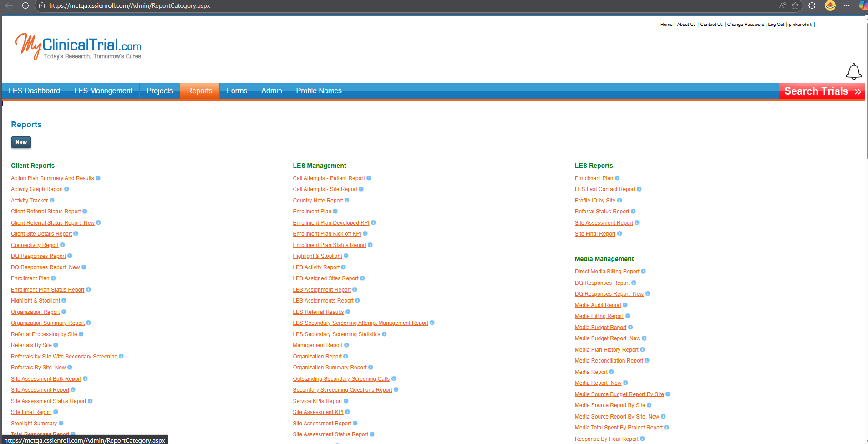The image size is (868, 444).
Task: Click info icon next to Activity Tracker
Action: (52, 200)
